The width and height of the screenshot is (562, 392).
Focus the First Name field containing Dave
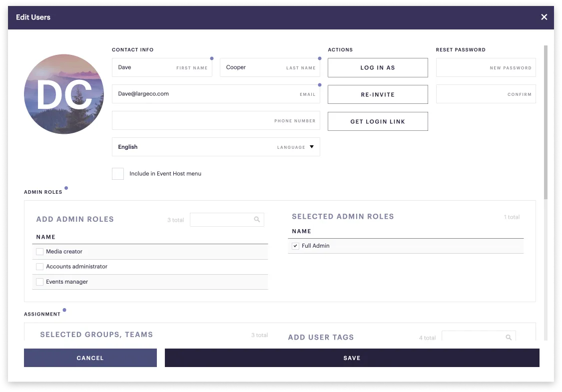pyautogui.click(x=162, y=67)
